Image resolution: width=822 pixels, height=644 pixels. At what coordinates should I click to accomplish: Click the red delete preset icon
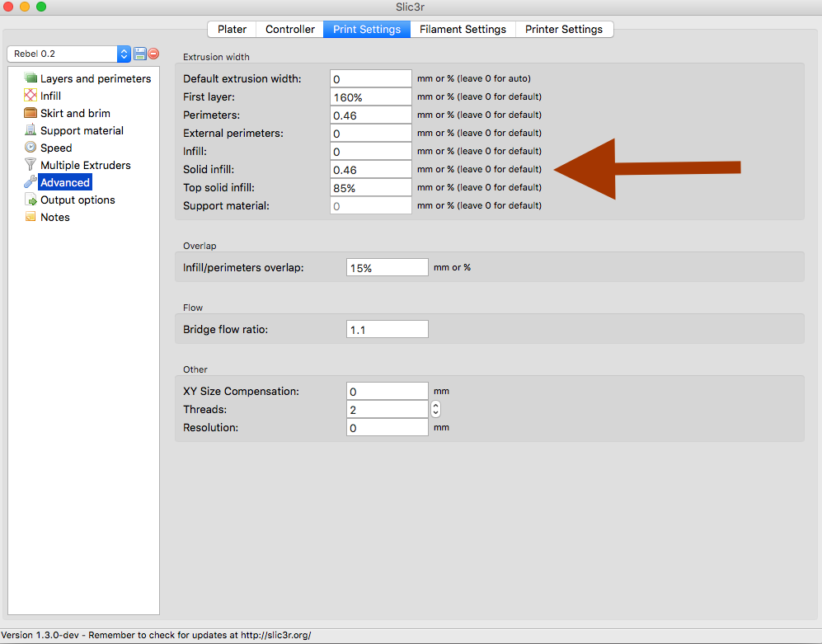153,54
